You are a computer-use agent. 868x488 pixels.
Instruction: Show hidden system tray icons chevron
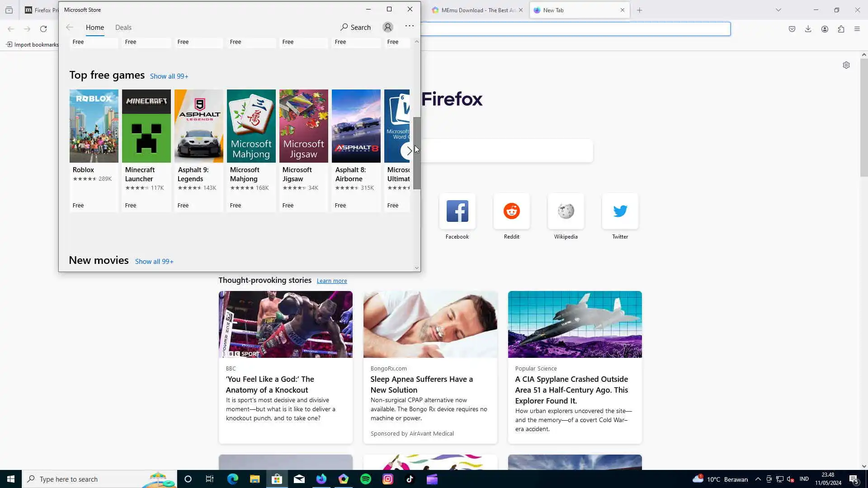(x=758, y=479)
